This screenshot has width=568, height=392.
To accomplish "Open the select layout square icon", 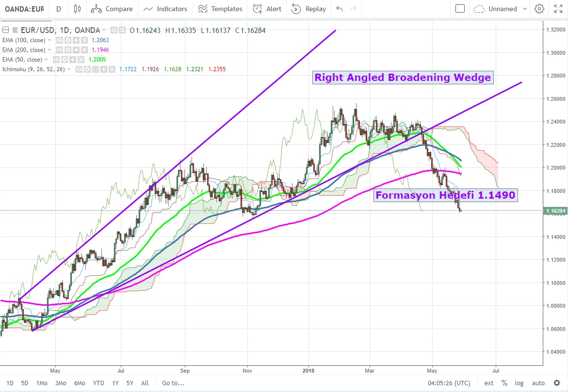I will click(460, 9).
